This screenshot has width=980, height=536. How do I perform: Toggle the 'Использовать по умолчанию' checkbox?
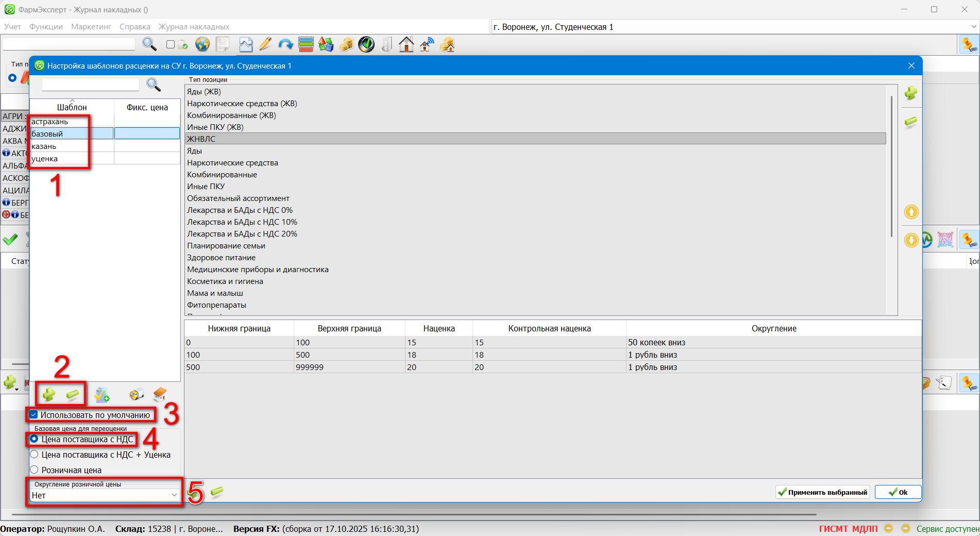tap(34, 415)
